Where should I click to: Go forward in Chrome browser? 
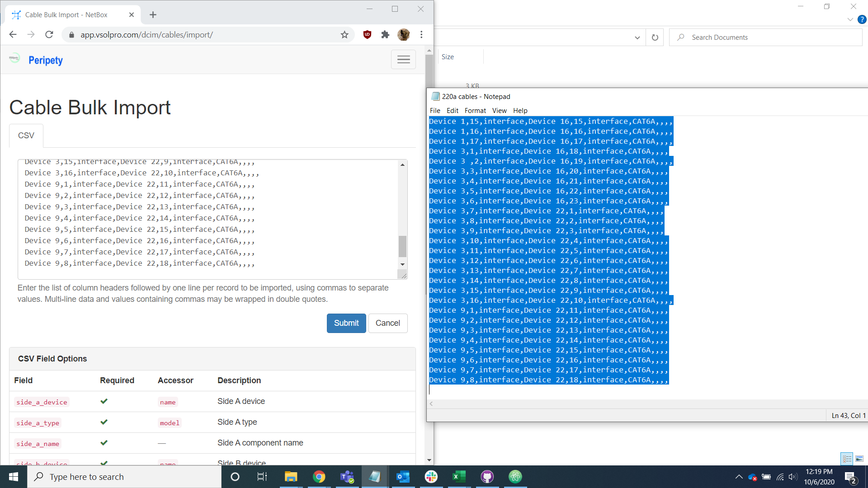(x=31, y=35)
